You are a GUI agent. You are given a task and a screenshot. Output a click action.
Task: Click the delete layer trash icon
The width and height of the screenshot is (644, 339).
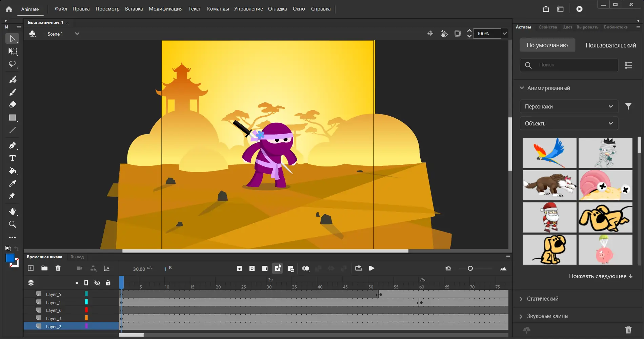58,268
